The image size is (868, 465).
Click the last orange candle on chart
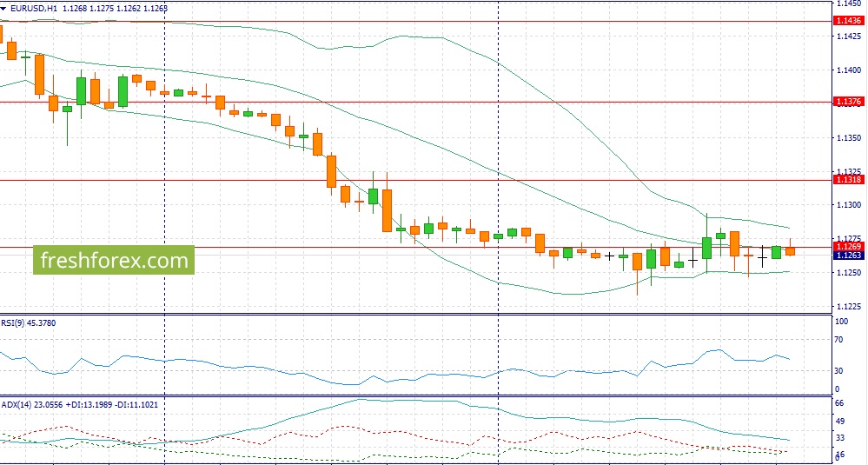(x=790, y=251)
